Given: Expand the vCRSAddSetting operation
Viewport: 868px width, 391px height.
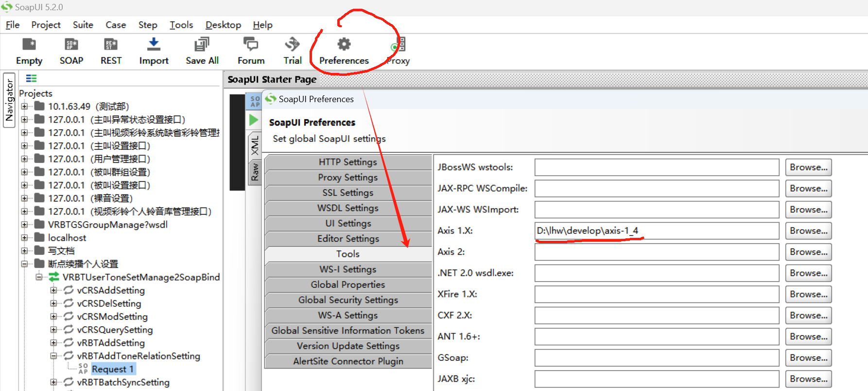Looking at the screenshot, I should coord(53,290).
